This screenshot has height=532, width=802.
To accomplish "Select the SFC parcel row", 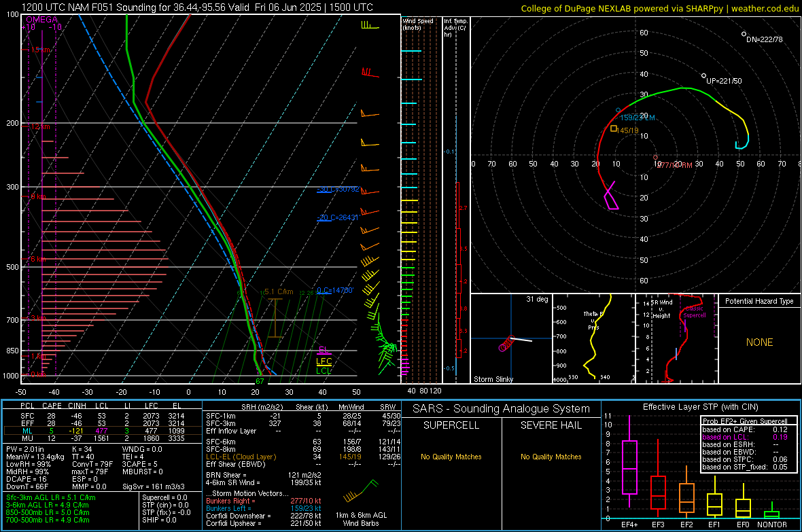I will pyautogui.click(x=102, y=416).
